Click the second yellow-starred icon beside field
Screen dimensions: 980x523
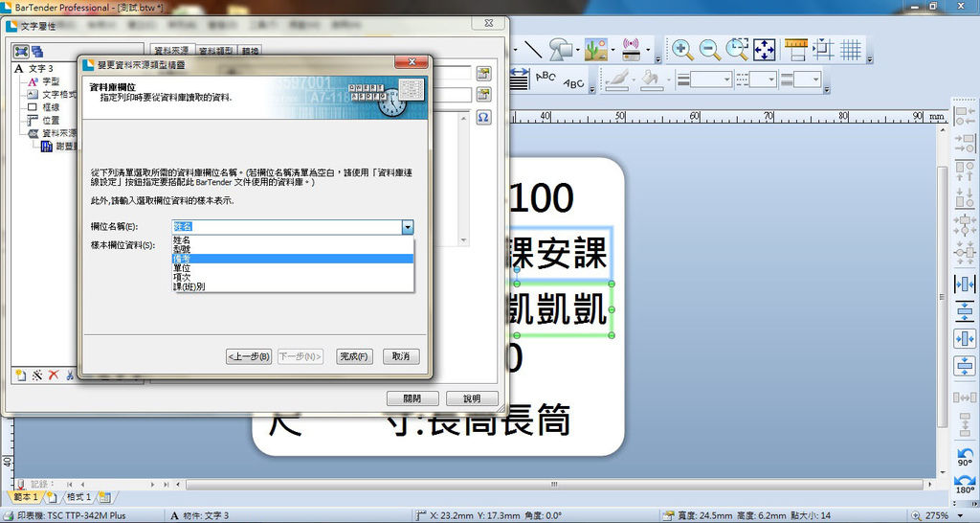point(483,95)
